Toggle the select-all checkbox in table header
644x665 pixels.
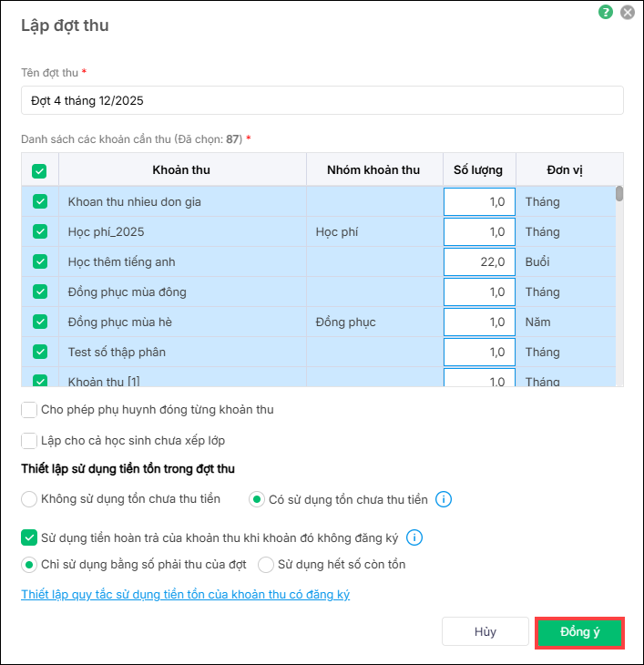[40, 170]
